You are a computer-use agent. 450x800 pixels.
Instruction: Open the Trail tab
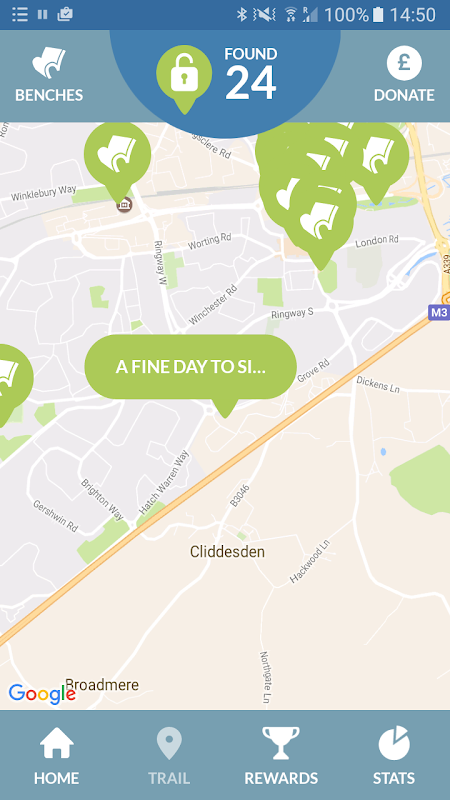click(169, 755)
